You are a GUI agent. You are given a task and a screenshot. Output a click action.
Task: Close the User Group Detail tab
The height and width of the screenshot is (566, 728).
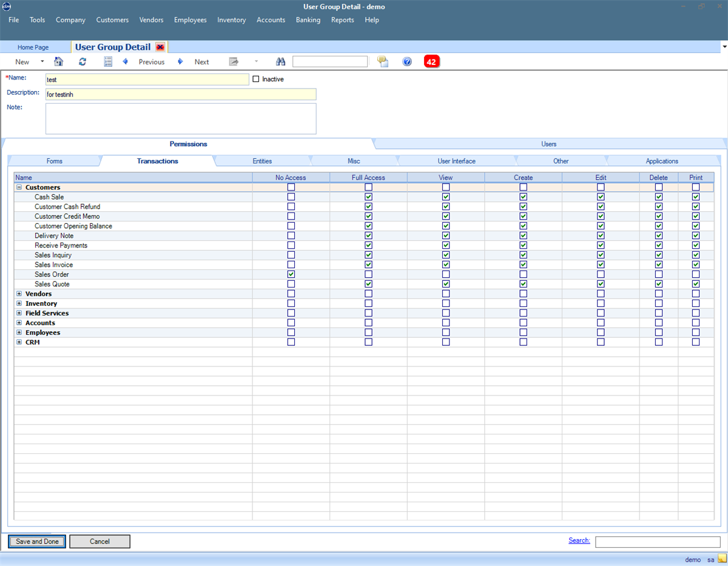tap(160, 47)
